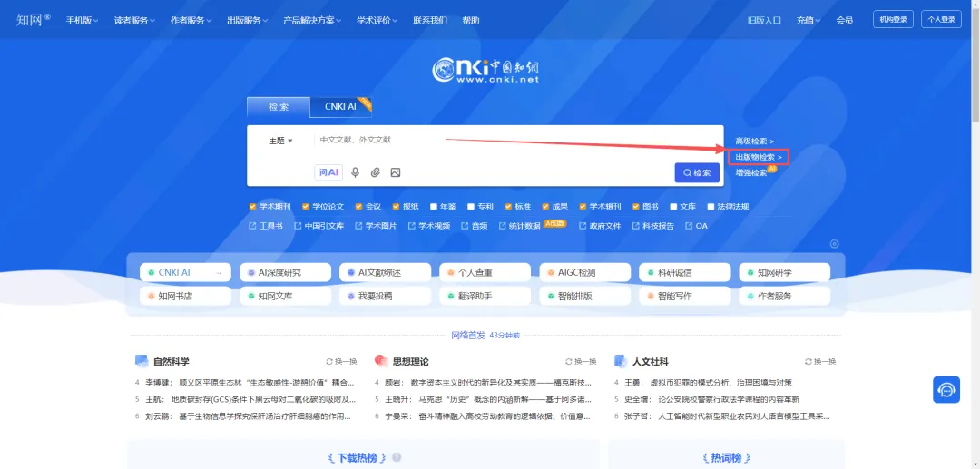The width and height of the screenshot is (980, 469).
Task: Open the 出版物检索 link
Action: 759,157
